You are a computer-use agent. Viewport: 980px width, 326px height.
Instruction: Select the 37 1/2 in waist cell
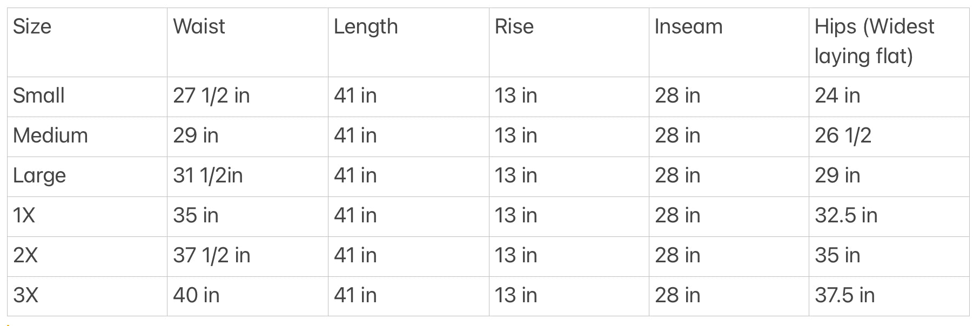click(x=211, y=255)
